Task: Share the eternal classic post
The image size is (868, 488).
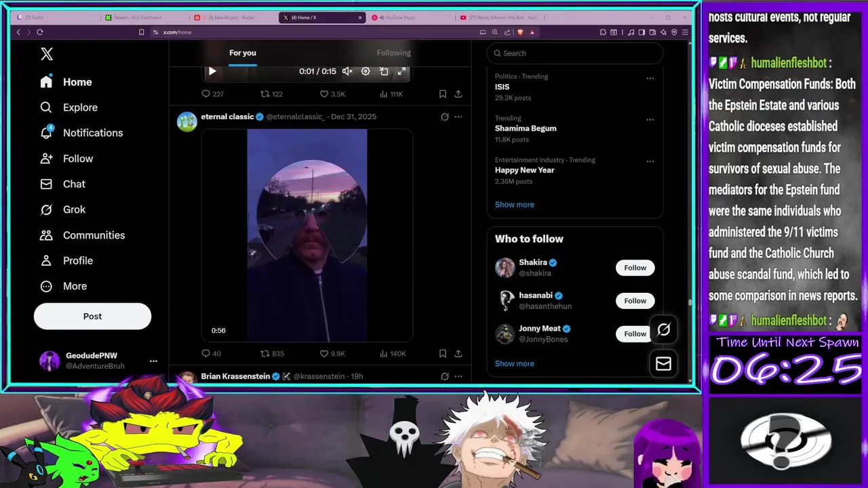Action: point(458,354)
